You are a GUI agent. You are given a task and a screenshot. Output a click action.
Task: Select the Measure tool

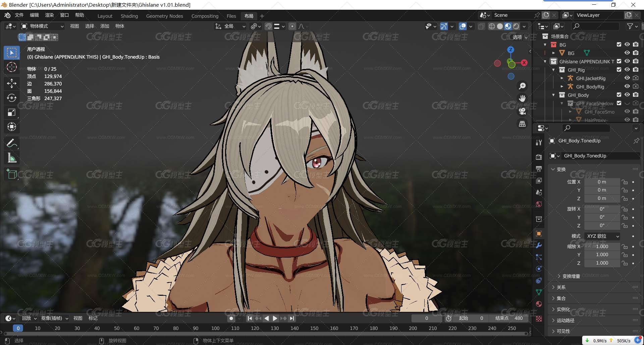point(12,158)
